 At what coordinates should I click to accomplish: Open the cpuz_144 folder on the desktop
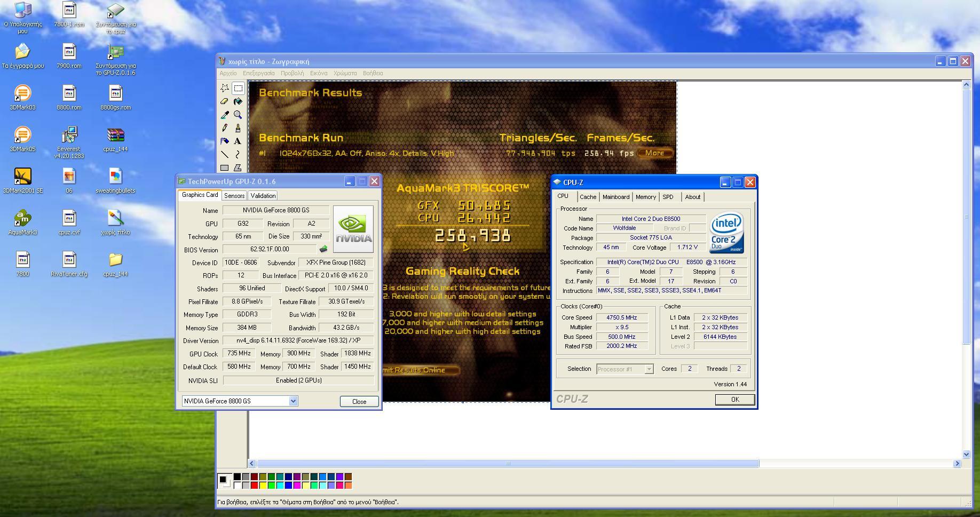coord(115,264)
